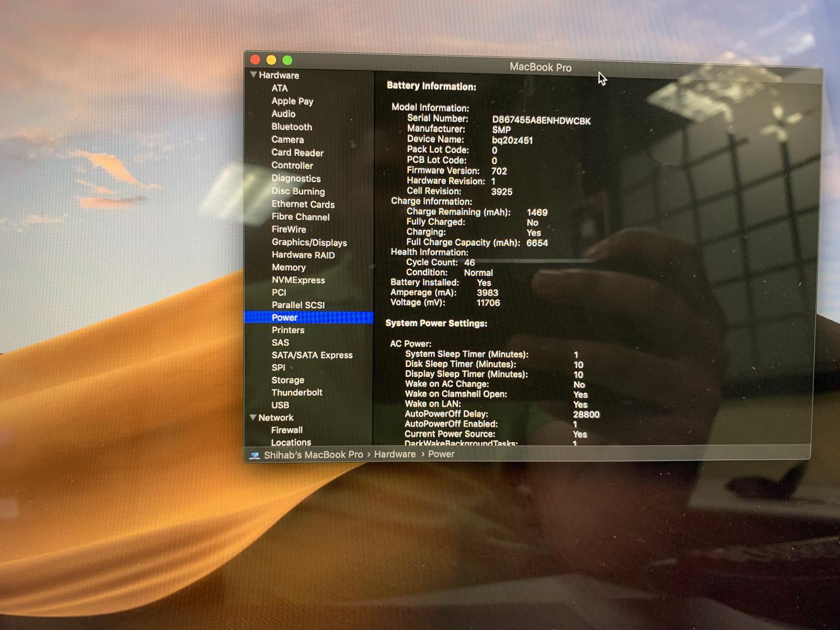This screenshot has width=840, height=630.
Task: Select NVMExpress in the sidebar
Action: coord(298,280)
